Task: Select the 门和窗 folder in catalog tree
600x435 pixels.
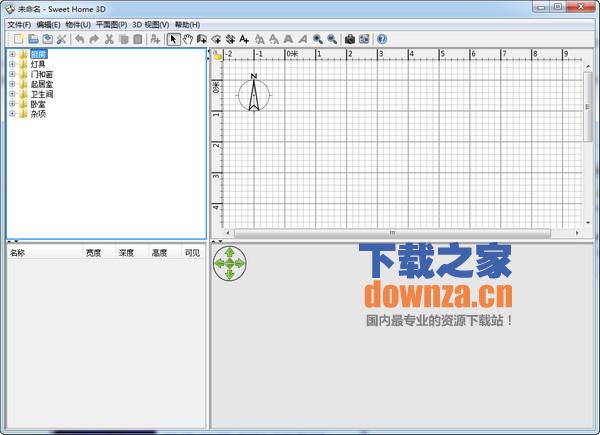Action: 42,74
